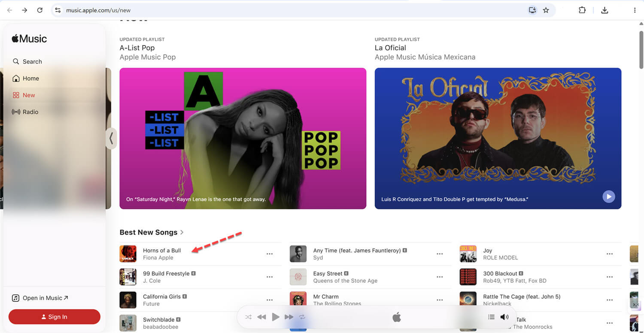
Task: Open the artist Queens of the Stone Age
Action: tap(345, 281)
